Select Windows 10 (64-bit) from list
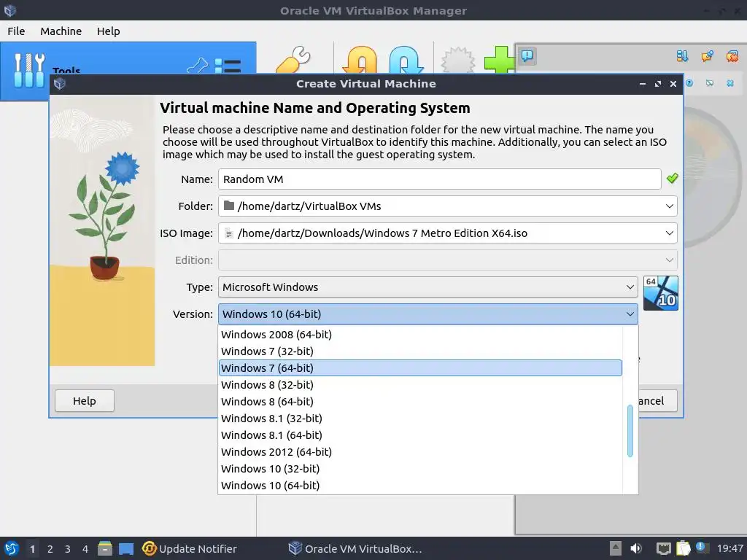This screenshot has width=747, height=560. click(x=420, y=486)
